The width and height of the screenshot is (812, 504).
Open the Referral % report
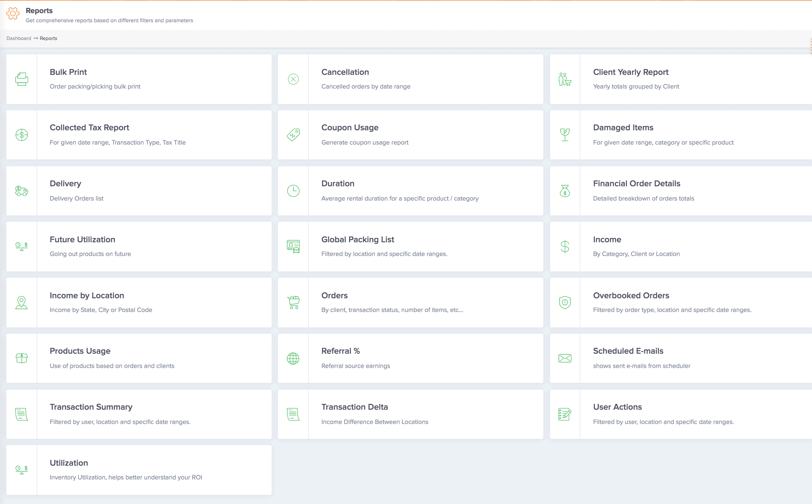pos(341,351)
